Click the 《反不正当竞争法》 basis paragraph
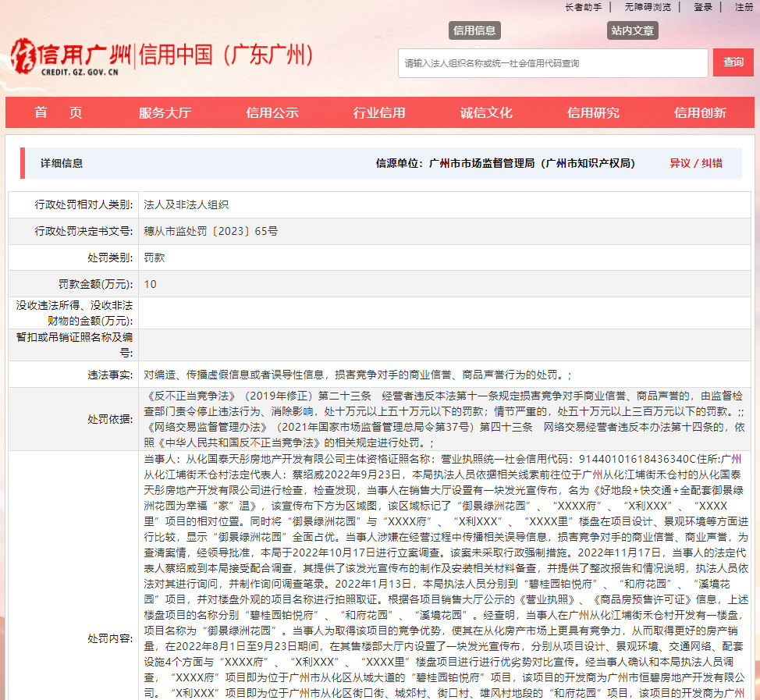This screenshot has height=700, width=760. pos(445,419)
